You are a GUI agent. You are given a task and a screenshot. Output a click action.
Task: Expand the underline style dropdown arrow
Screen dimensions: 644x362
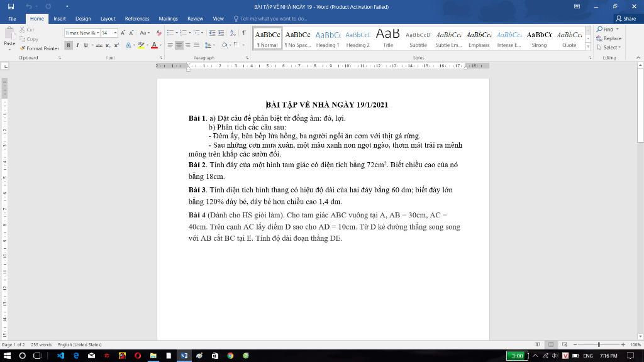(x=92, y=45)
